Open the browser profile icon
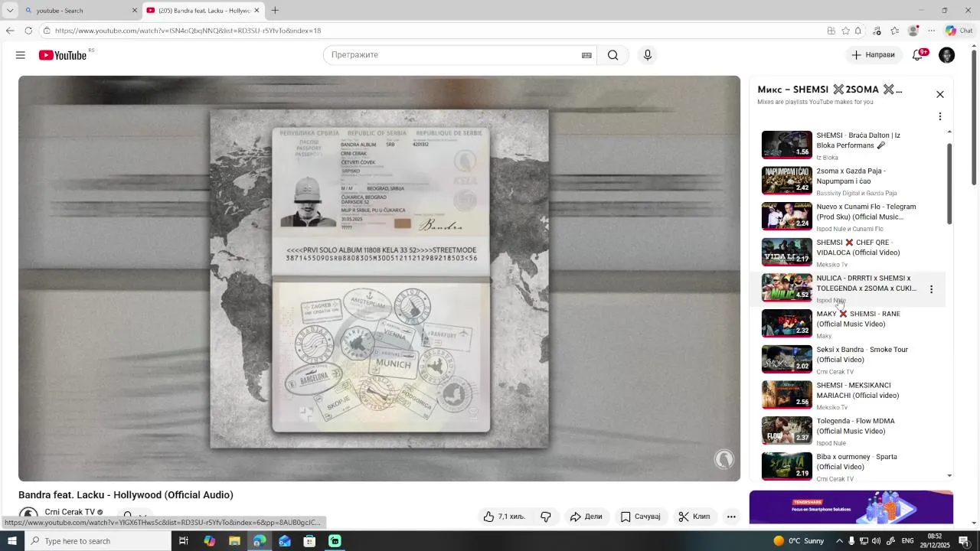980x551 pixels. click(x=913, y=31)
